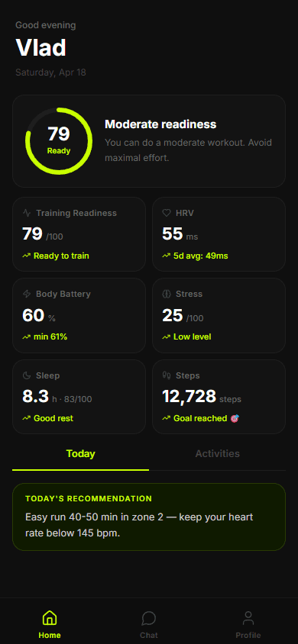
Task: Open the Training Readiness 79/100 card
Action: click(79, 234)
